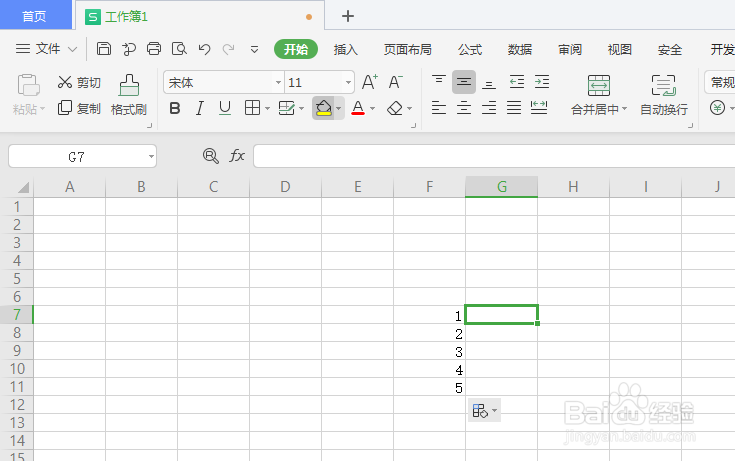This screenshot has height=461, width=735.
Task: Click the eraser clear-format icon
Action: 395,108
